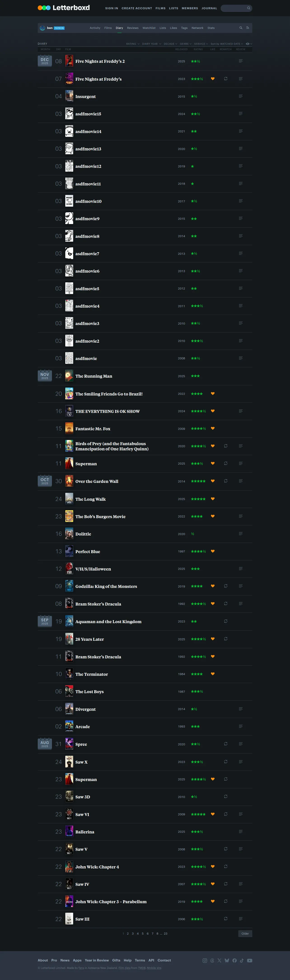Open Letterboxd TikTok icon in footer
Screen dimensions: 290x980
pyautogui.click(x=242, y=961)
